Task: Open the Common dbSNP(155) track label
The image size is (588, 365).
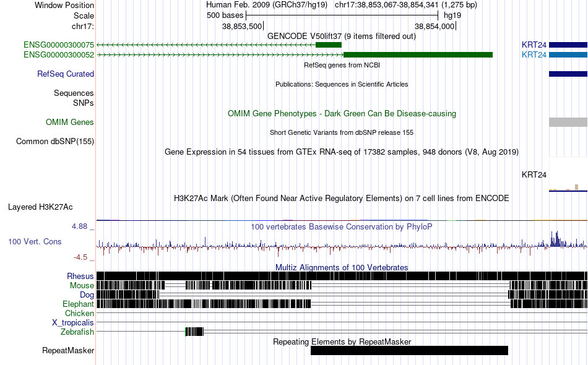Action: tap(55, 141)
